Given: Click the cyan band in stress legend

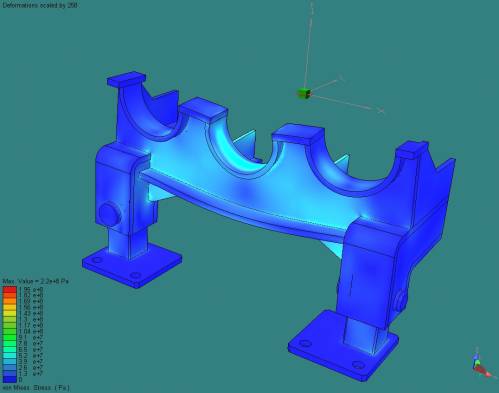Looking at the screenshot, I should point(9,355).
